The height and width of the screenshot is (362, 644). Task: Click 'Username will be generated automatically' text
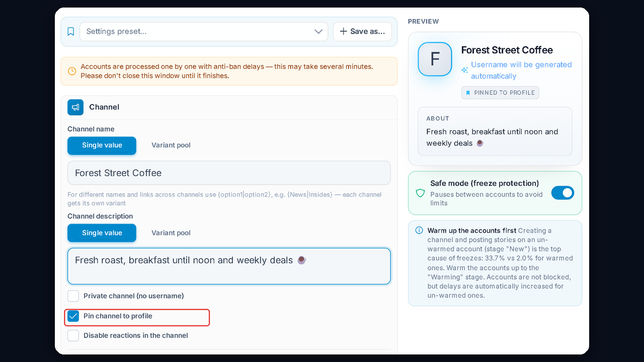coord(521,70)
